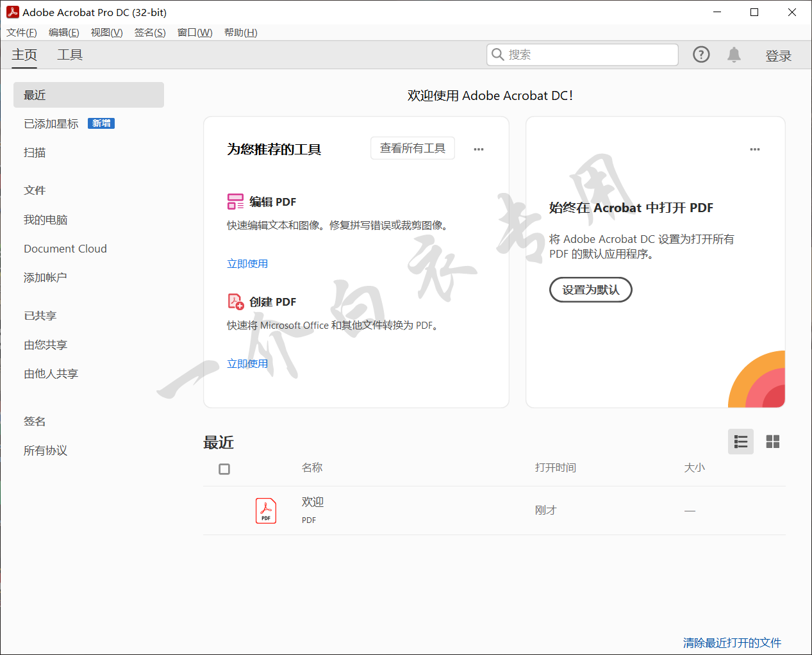Viewport: 812px width, 655px height.
Task: Open the notifications bell icon
Action: [734, 54]
